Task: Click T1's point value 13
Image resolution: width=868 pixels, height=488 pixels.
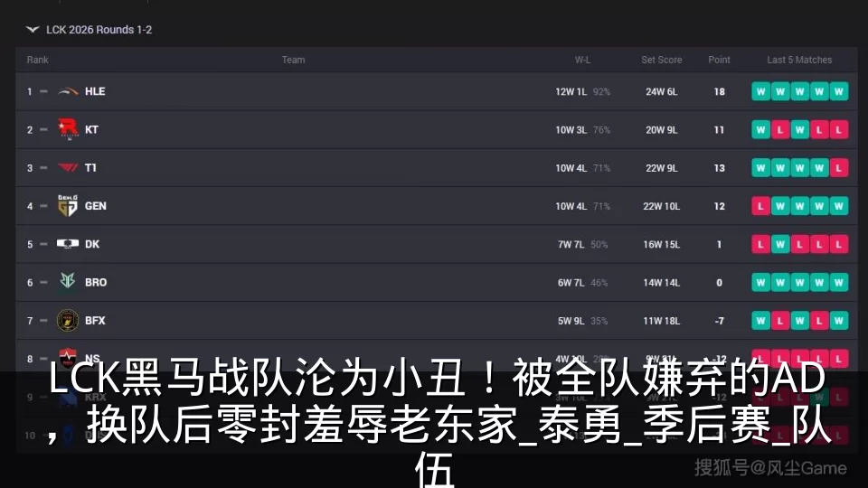Action: (x=719, y=168)
